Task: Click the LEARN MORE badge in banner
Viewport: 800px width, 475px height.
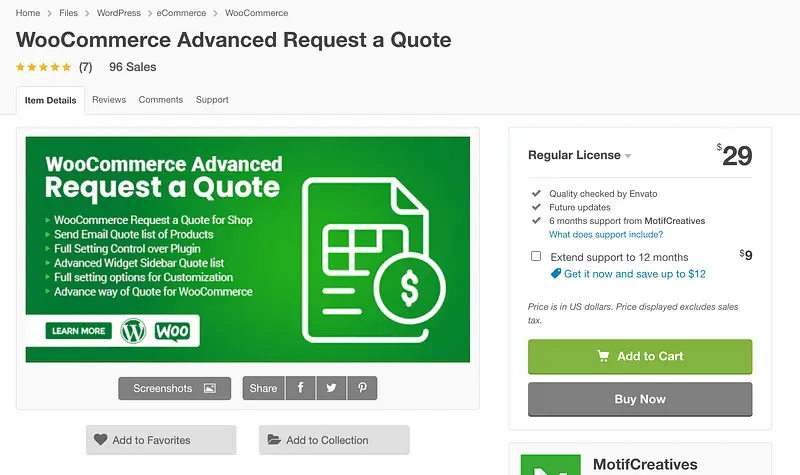Action: 79,331
